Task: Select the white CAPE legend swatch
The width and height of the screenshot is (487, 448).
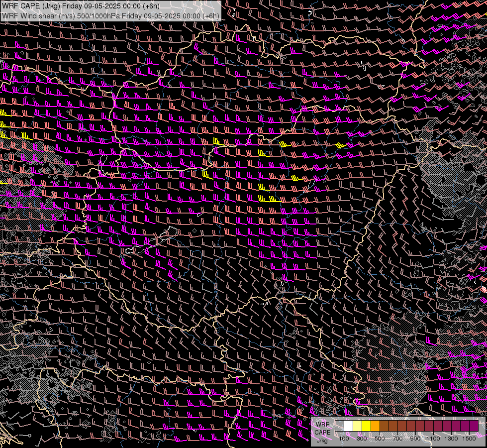Action: coord(349,426)
